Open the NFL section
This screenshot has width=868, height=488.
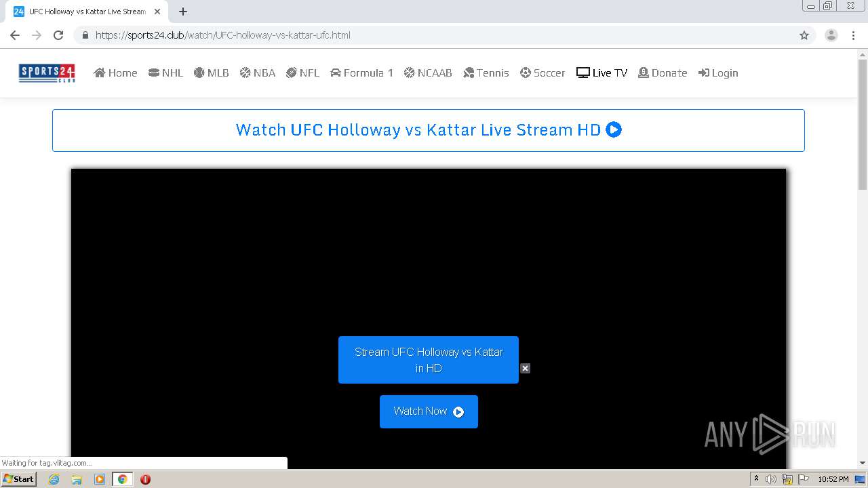[302, 73]
